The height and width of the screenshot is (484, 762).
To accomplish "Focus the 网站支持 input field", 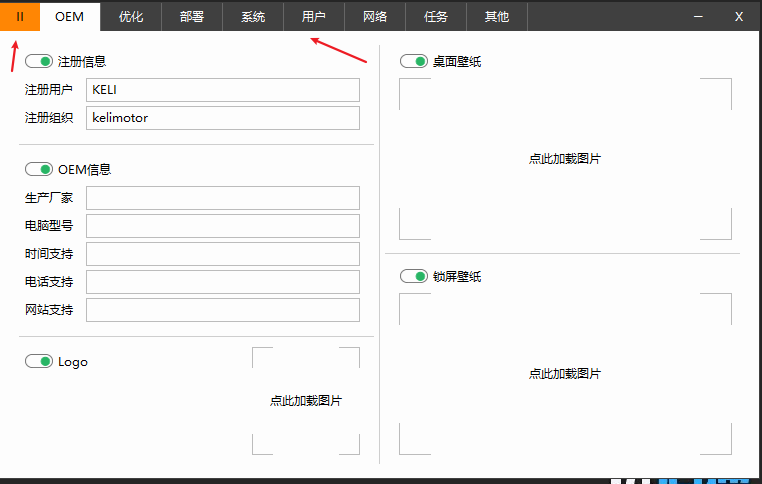I will point(223,310).
